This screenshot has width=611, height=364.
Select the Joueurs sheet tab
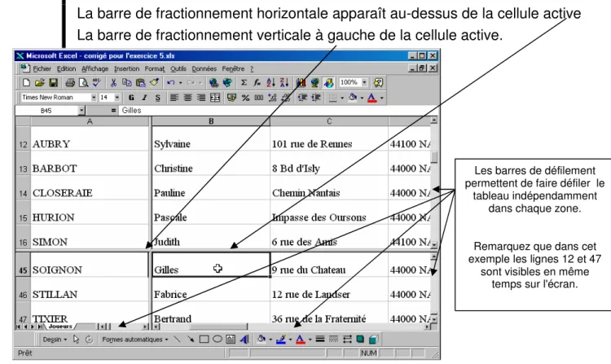[60, 327]
